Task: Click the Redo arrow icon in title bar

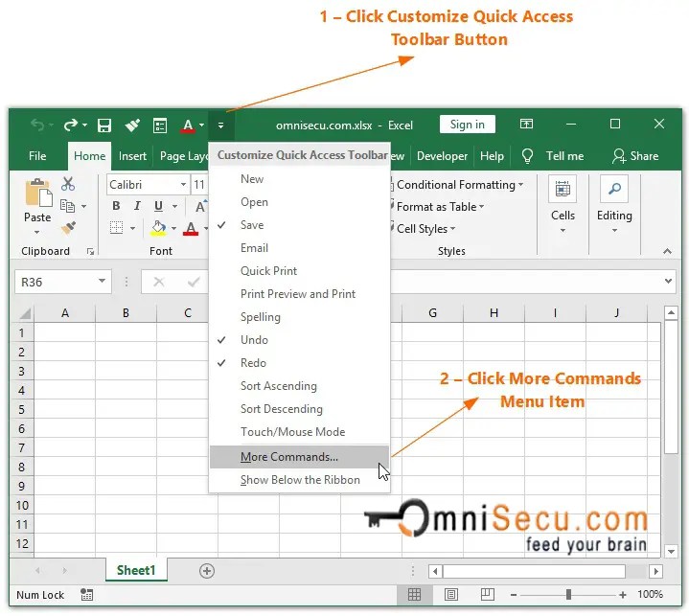Action: pyautogui.click(x=70, y=125)
